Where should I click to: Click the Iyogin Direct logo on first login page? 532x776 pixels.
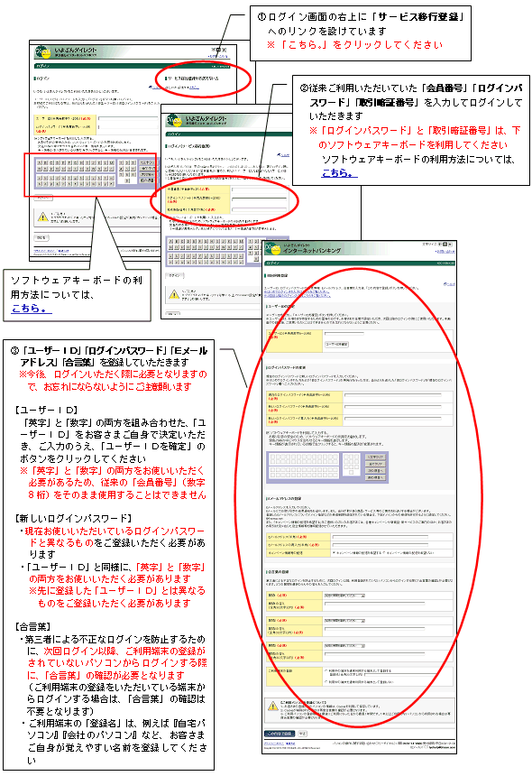pyautogui.click(x=43, y=52)
